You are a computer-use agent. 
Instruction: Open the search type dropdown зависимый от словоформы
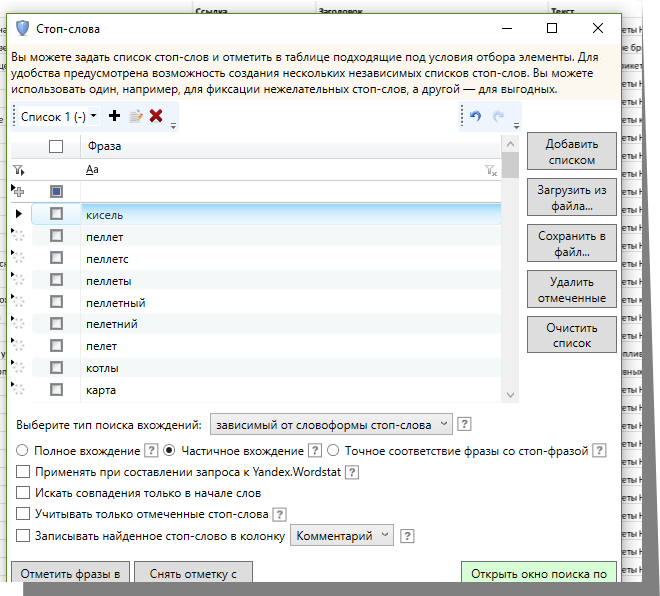[331, 424]
